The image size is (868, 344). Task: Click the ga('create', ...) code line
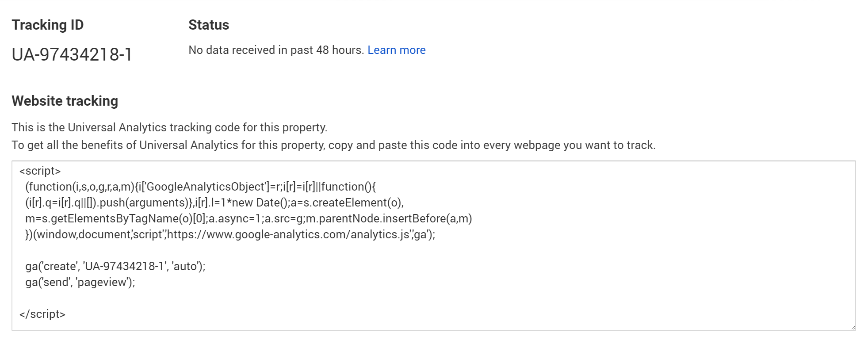click(x=115, y=266)
